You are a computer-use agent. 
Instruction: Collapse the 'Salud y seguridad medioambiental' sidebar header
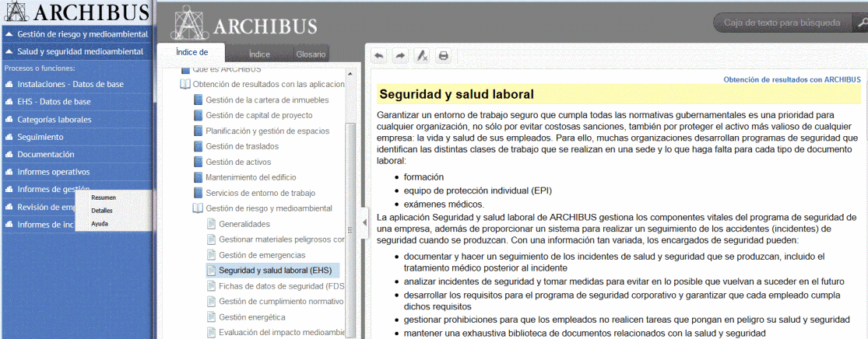tap(77, 51)
